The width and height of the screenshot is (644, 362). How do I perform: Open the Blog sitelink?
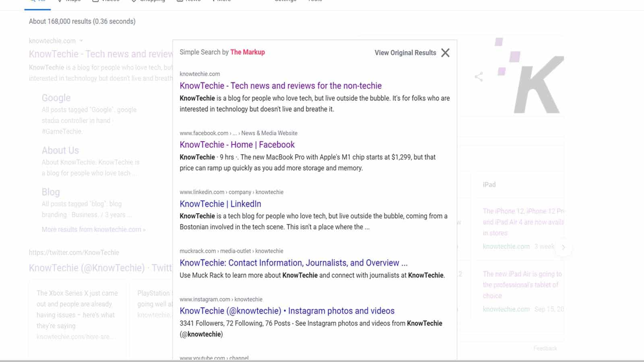(x=51, y=192)
